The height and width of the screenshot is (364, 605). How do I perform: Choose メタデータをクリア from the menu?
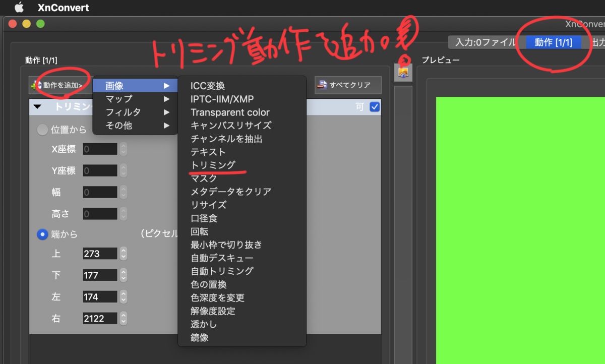pyautogui.click(x=242, y=192)
